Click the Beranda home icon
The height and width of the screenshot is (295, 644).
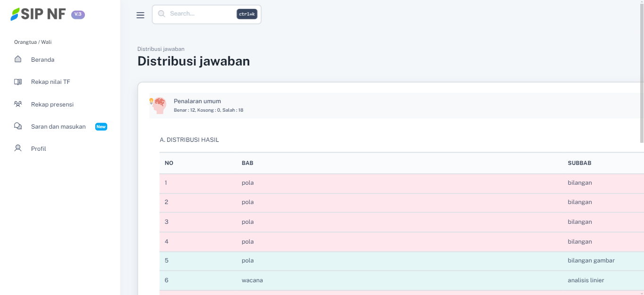[x=18, y=59]
